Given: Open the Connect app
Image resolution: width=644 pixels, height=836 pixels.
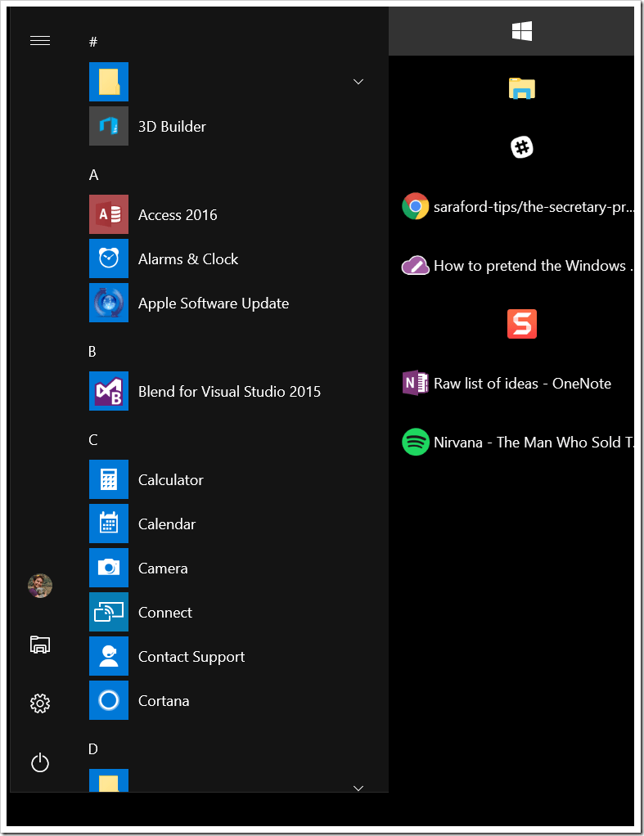Looking at the screenshot, I should (x=164, y=612).
